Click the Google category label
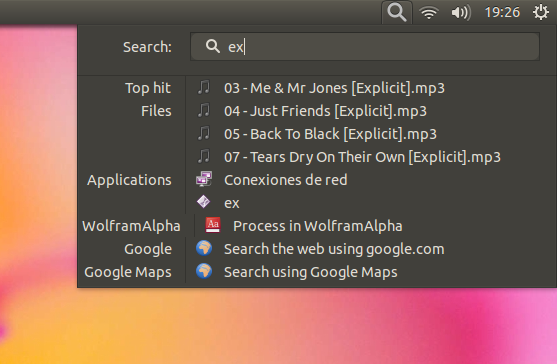This screenshot has height=364, width=557. [x=148, y=249]
